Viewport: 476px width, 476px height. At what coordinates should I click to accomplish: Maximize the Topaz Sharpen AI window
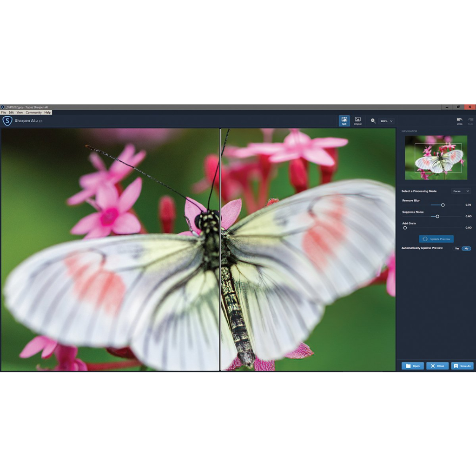pos(458,107)
